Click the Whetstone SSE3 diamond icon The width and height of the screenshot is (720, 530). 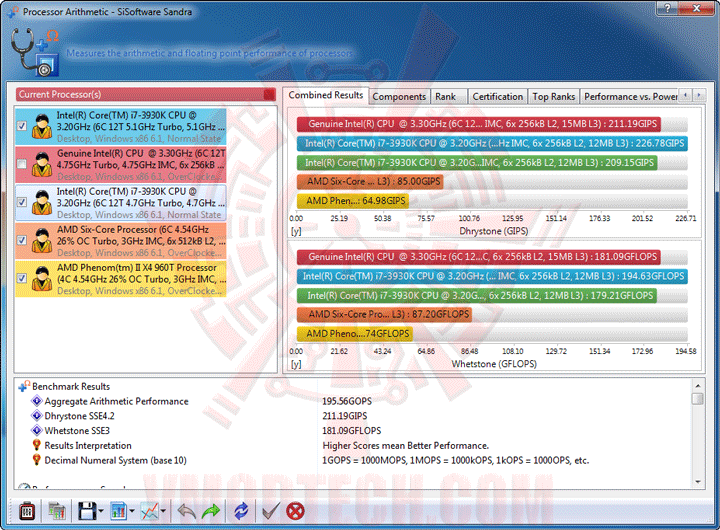point(36,430)
